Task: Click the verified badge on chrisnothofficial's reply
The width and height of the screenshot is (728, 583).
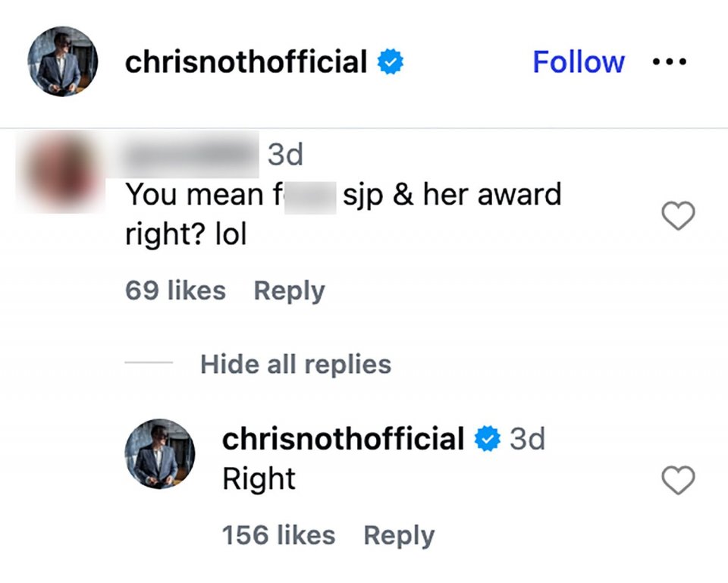Action: pos(488,437)
